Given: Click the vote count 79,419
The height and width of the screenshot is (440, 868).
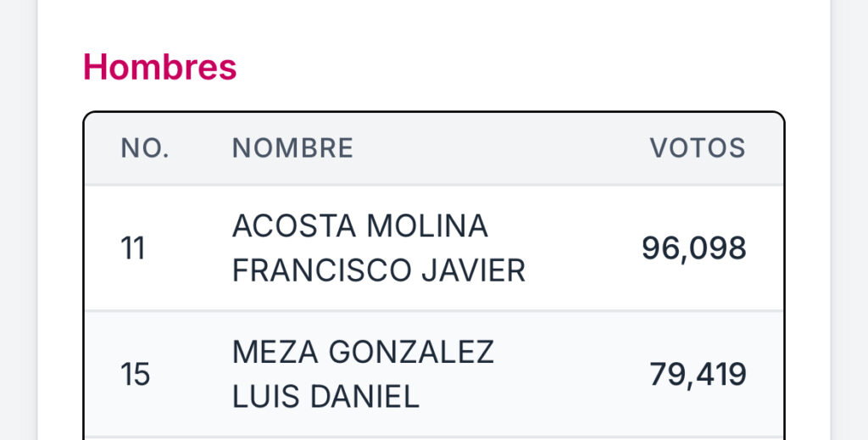Looking at the screenshot, I should 698,375.
